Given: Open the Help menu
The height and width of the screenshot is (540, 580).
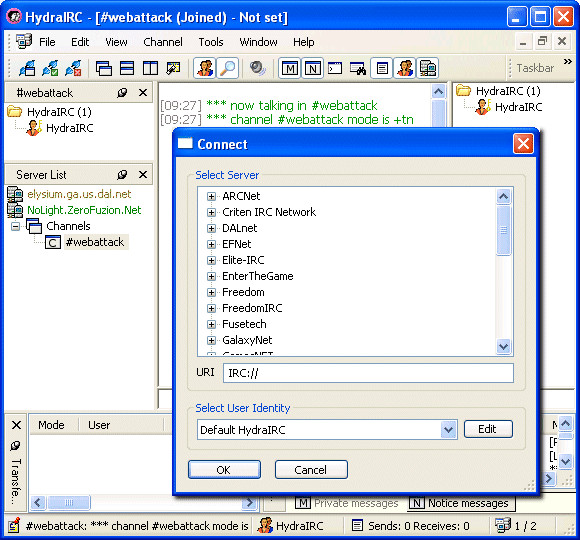Looking at the screenshot, I should tap(304, 42).
